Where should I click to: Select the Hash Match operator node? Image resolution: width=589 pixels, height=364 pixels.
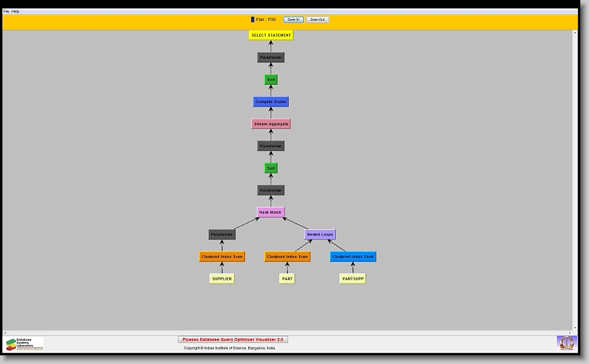coord(271,212)
